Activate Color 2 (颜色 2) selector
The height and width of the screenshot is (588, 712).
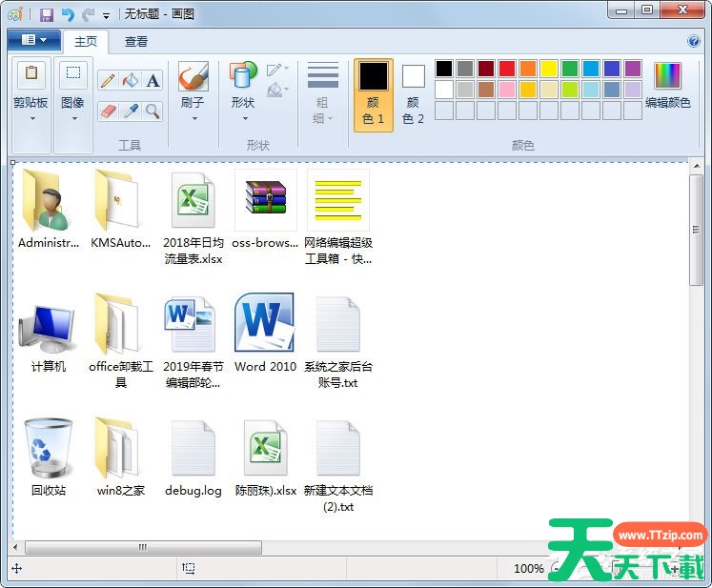click(x=413, y=93)
